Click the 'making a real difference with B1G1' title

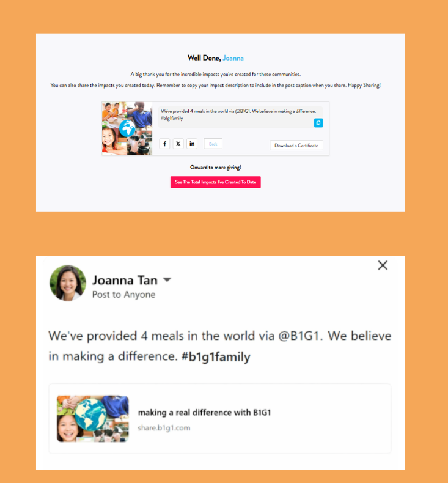click(205, 413)
